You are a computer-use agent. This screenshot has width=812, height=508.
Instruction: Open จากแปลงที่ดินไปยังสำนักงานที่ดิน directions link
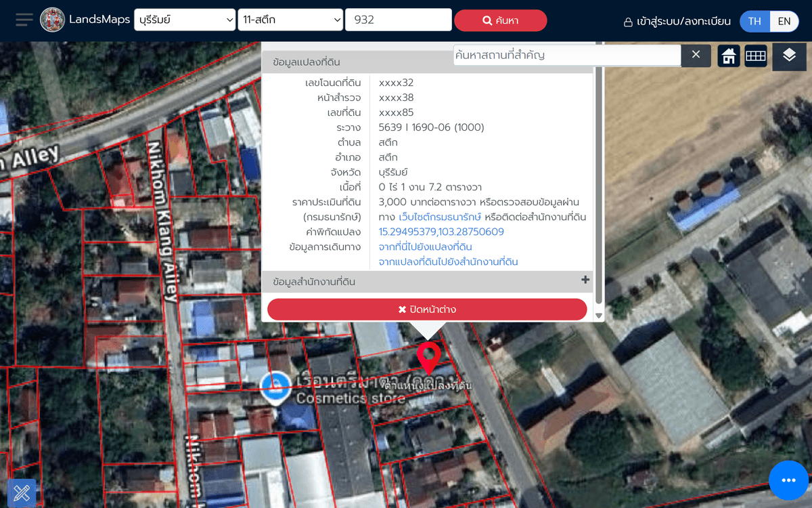tap(449, 261)
